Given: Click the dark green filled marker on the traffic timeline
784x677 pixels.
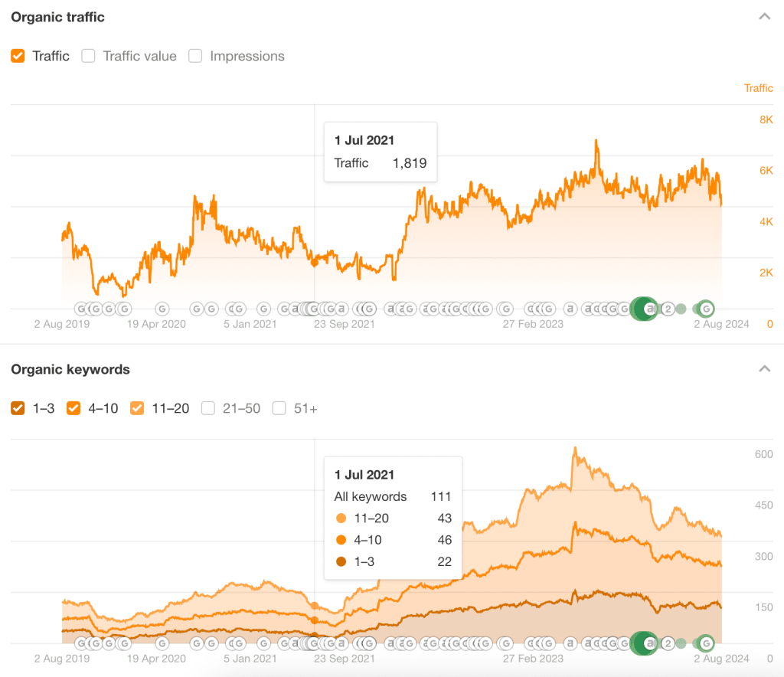Looking at the screenshot, I should (x=644, y=309).
